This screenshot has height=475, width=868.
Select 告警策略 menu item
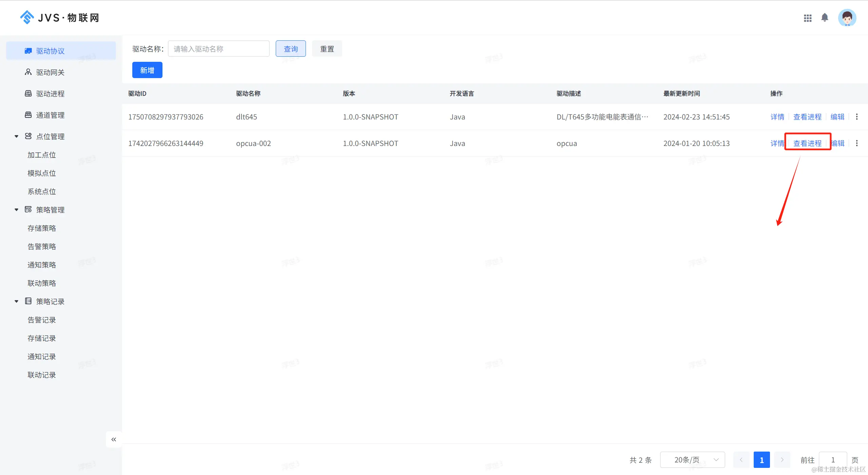click(42, 246)
